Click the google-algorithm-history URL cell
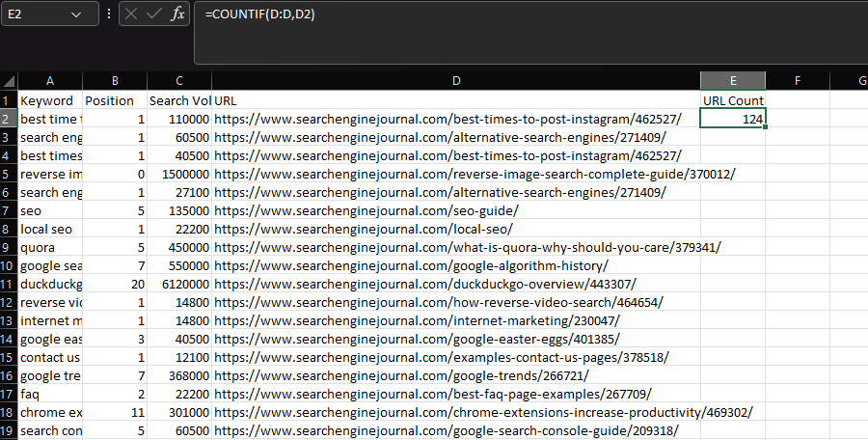 tap(456, 265)
